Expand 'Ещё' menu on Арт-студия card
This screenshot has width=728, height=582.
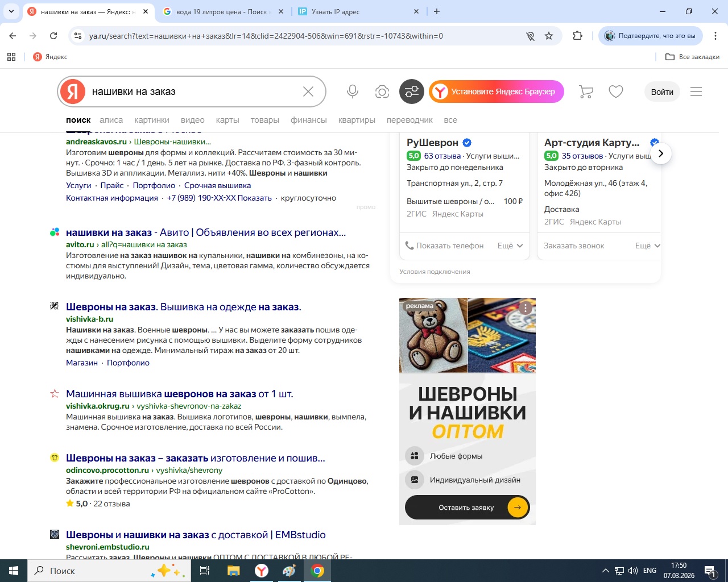click(x=648, y=246)
